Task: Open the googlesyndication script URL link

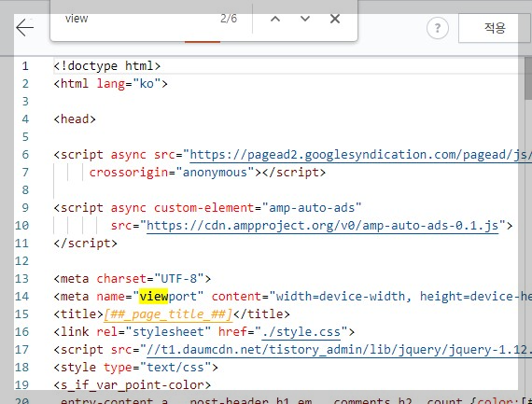Action: (360, 155)
